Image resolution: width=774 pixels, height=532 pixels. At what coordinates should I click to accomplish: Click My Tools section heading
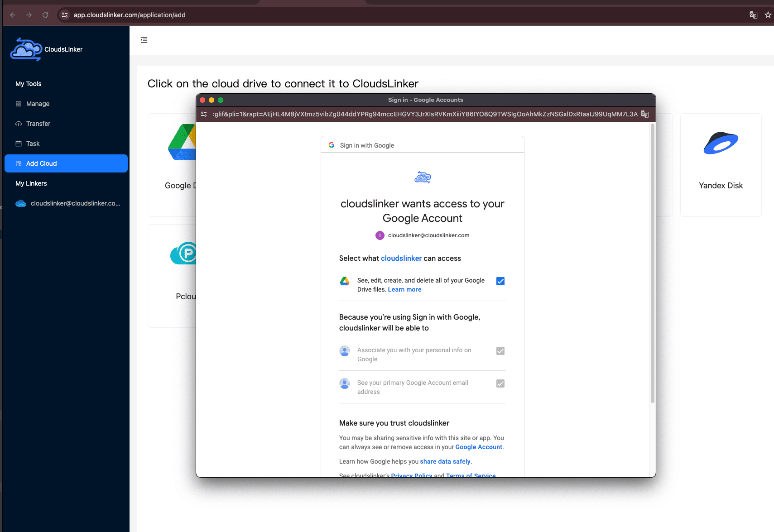(x=29, y=84)
